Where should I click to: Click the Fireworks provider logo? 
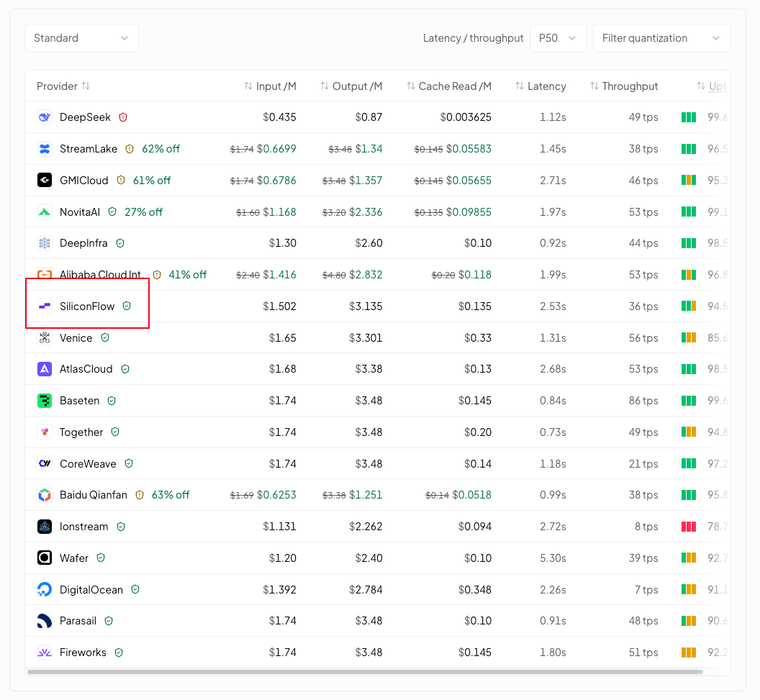(x=45, y=653)
